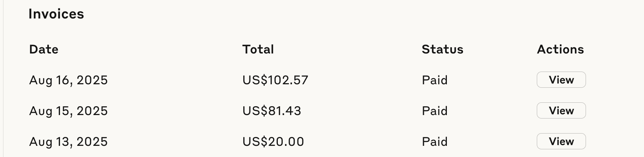The height and width of the screenshot is (157, 644).
Task: Click the Status column header
Action: tap(443, 49)
